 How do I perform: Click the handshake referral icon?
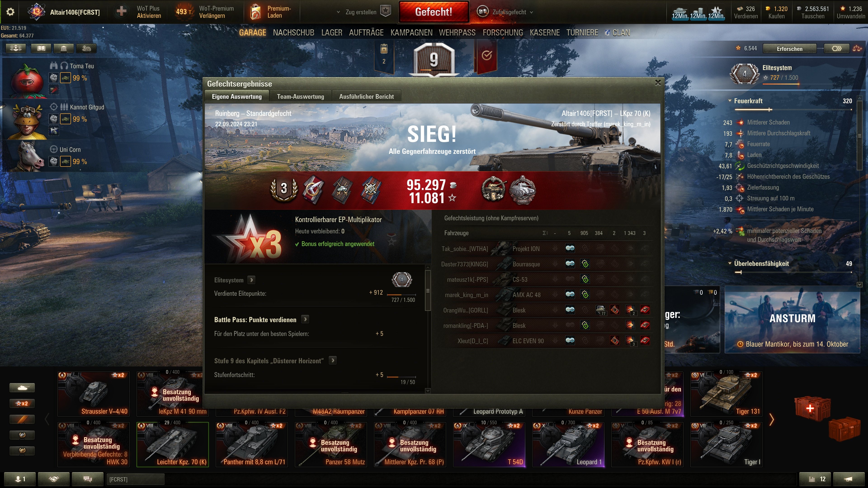[54, 479]
